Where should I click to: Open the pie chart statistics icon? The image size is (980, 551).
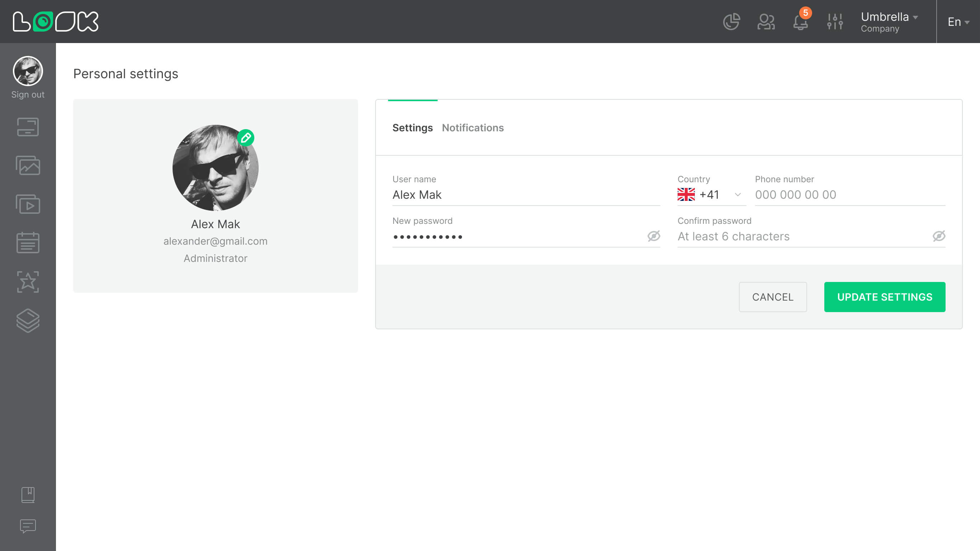tap(731, 22)
